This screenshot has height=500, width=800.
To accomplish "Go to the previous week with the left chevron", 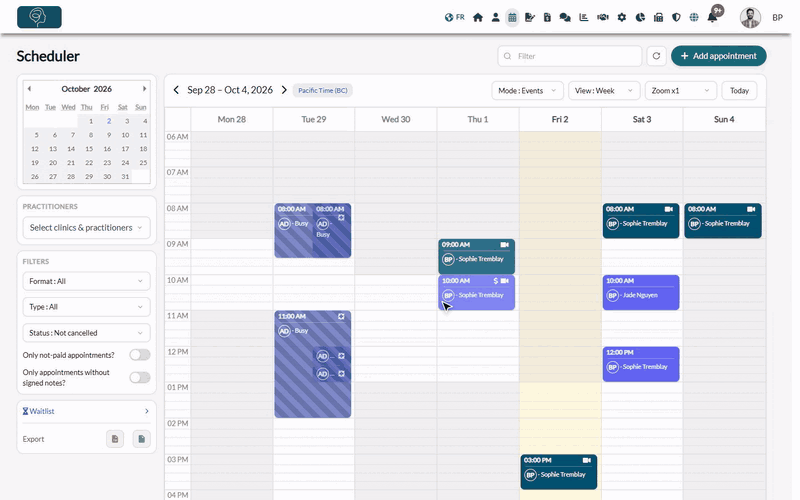I will (x=176, y=90).
